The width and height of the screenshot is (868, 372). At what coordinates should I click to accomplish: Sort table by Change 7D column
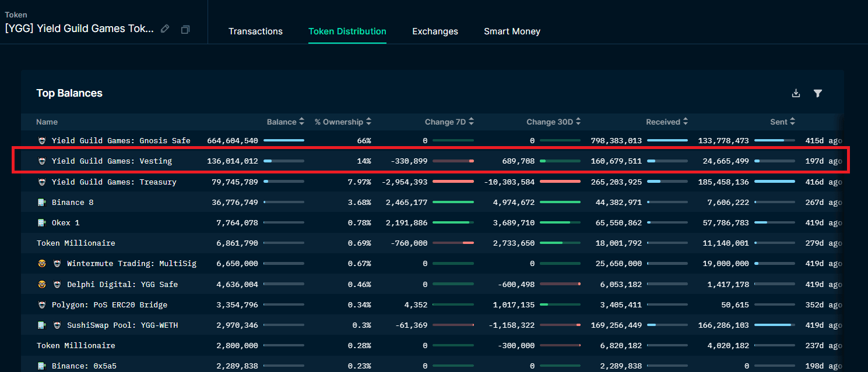pyautogui.click(x=449, y=122)
